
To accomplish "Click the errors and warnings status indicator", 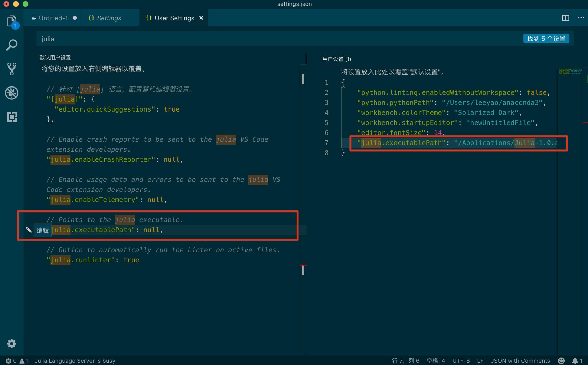I will click(x=18, y=361).
